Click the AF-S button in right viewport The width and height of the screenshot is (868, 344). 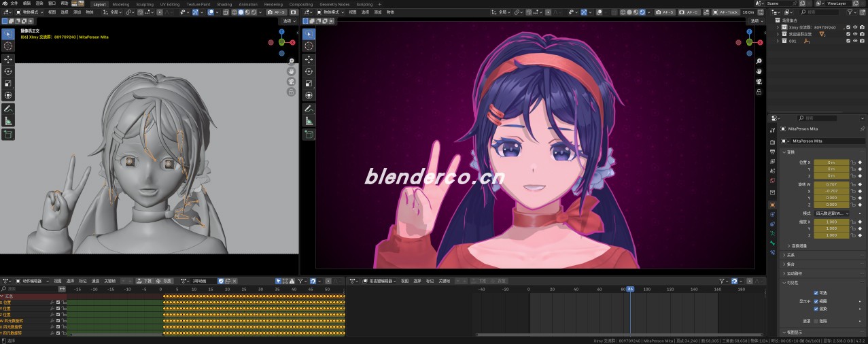pyautogui.click(x=666, y=12)
